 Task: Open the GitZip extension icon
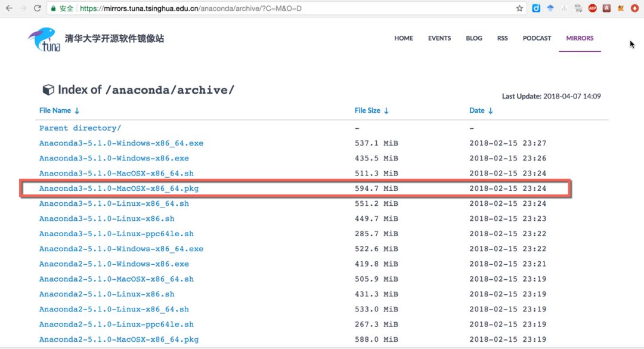(578, 8)
